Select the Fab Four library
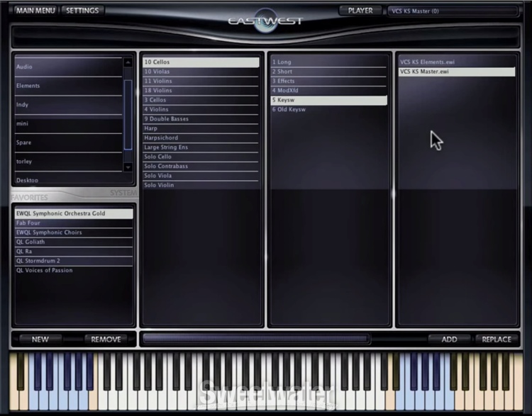Image resolution: width=532 pixels, height=416 pixels. [74, 223]
